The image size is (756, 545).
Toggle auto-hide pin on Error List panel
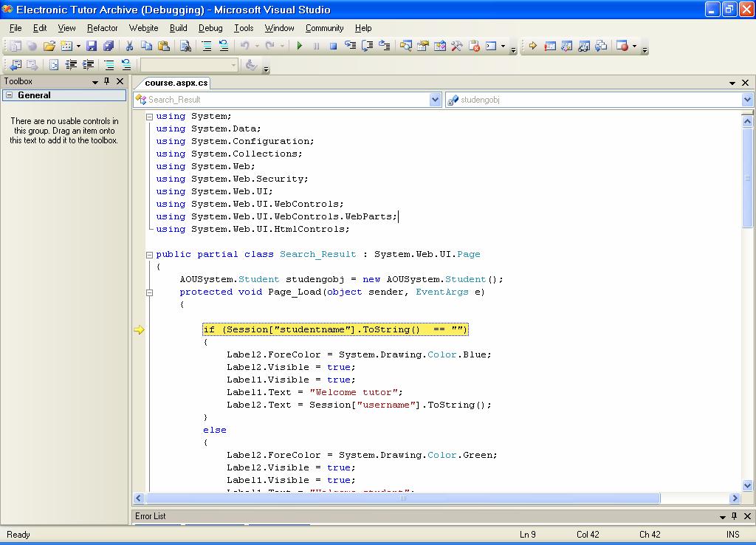735,516
